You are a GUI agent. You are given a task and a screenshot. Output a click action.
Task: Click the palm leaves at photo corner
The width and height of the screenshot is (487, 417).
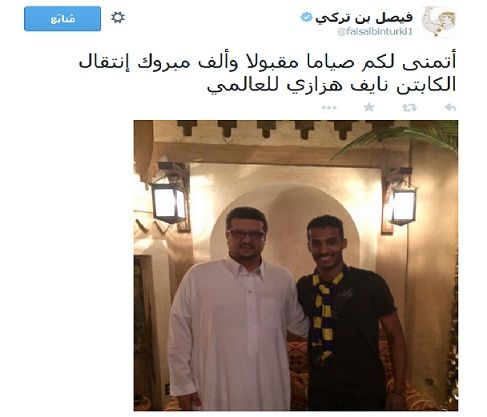[x=408, y=137]
